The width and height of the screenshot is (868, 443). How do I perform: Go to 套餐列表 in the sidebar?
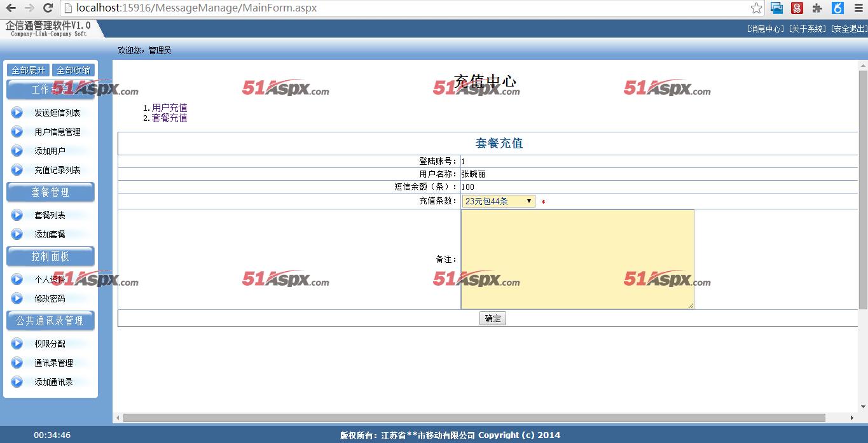coord(50,215)
